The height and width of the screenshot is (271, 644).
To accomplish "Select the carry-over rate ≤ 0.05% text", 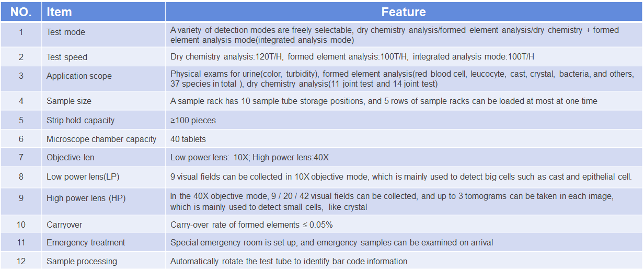I will (x=251, y=225).
